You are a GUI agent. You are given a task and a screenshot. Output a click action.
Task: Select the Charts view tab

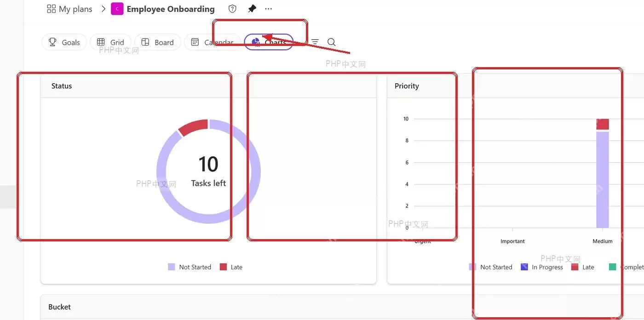(x=269, y=42)
